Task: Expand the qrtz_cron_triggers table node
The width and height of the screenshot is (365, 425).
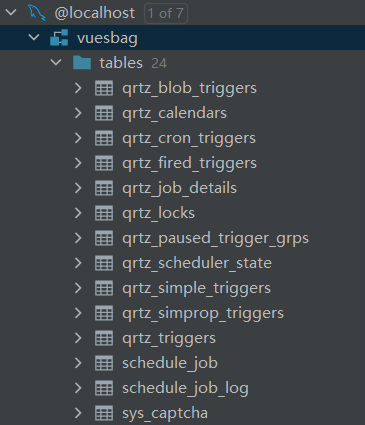Action: (x=78, y=138)
